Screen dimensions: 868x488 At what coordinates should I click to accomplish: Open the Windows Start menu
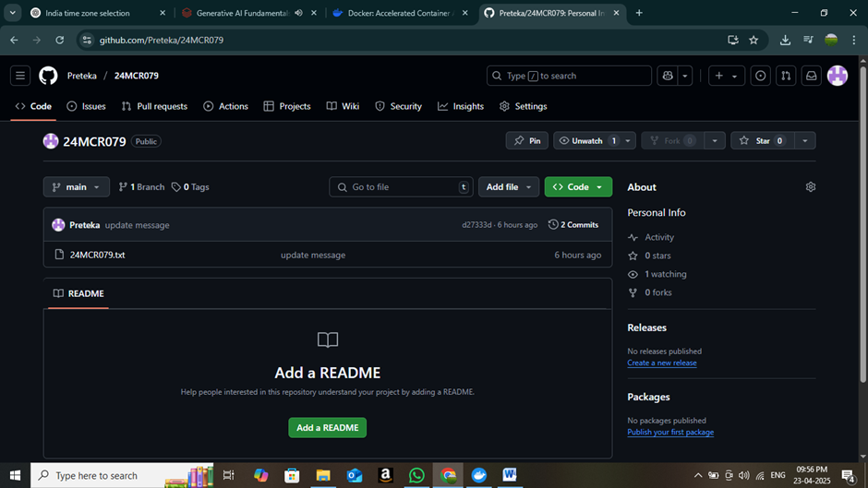(15, 475)
